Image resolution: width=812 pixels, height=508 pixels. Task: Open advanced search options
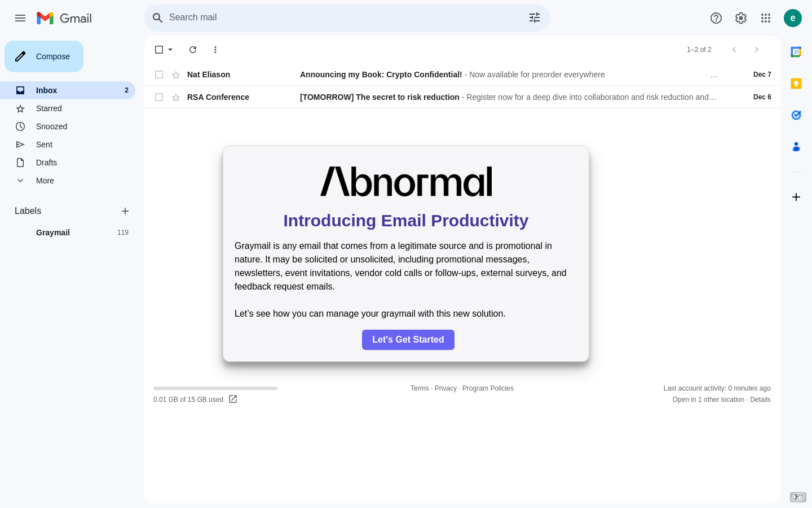pos(535,17)
